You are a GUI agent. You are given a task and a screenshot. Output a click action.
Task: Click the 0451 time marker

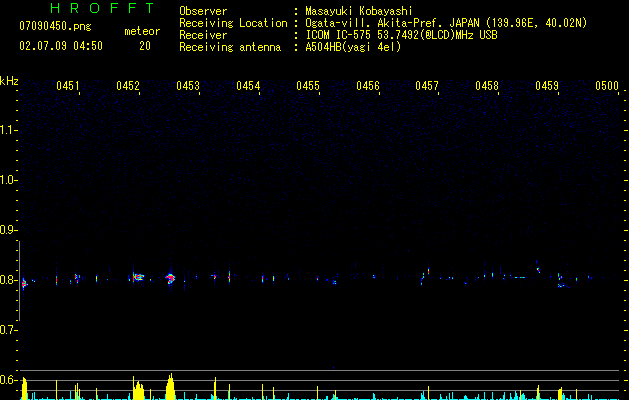67,86
